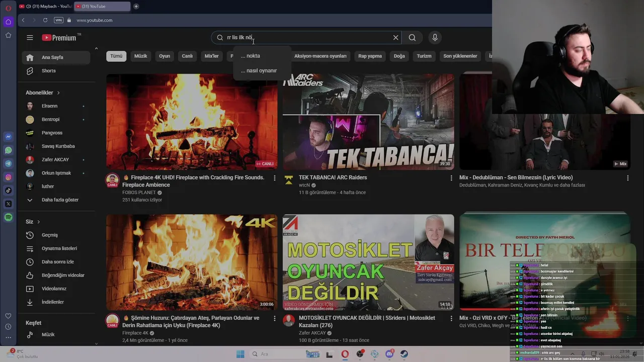This screenshot has height=362, width=644.
Task: Select the Son yüklenenler chip
Action: (x=460, y=56)
